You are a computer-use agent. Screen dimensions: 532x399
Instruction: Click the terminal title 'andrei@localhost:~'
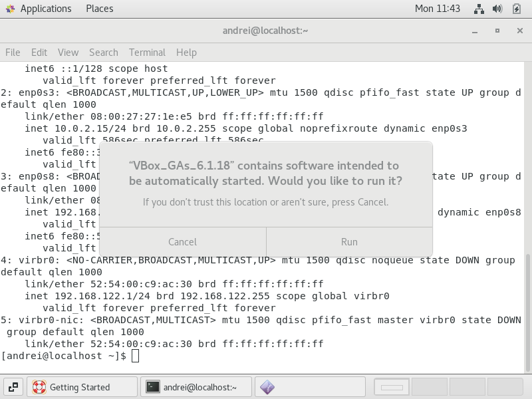pos(265,31)
